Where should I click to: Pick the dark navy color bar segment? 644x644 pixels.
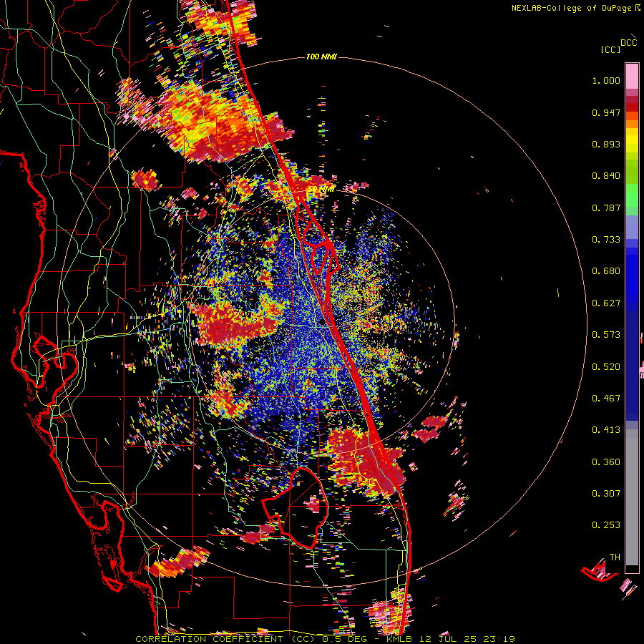pyautogui.click(x=632, y=366)
